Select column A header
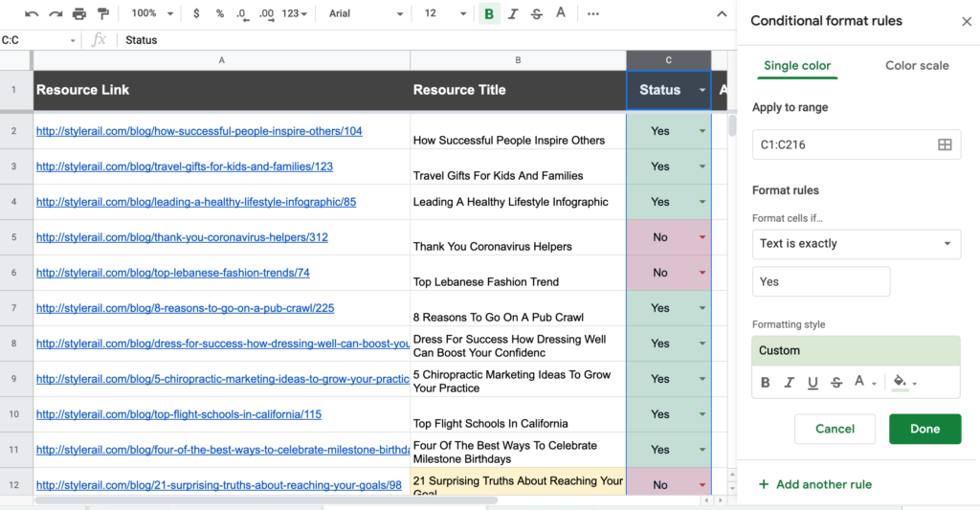Image resolution: width=980 pixels, height=510 pixels. (x=221, y=60)
